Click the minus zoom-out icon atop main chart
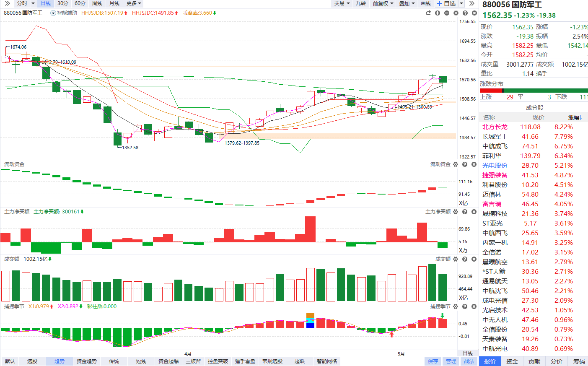Screen dimensions: 588x366 [x=447, y=13]
